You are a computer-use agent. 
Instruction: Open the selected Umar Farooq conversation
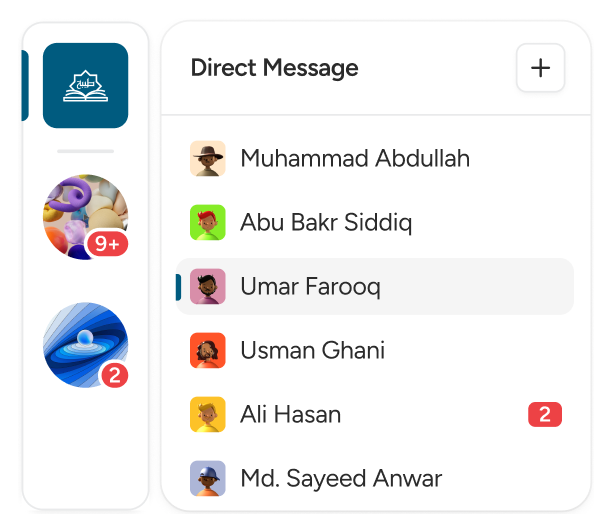click(x=310, y=287)
